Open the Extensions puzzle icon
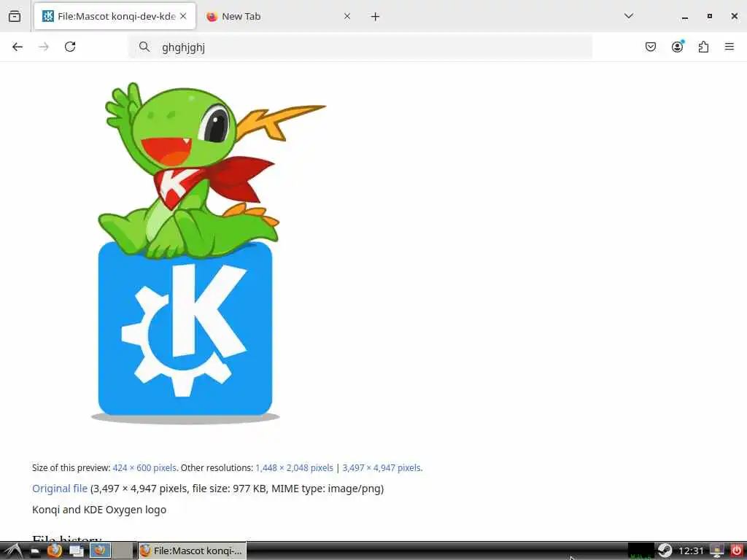Screen dimensions: 747x560 (704, 47)
